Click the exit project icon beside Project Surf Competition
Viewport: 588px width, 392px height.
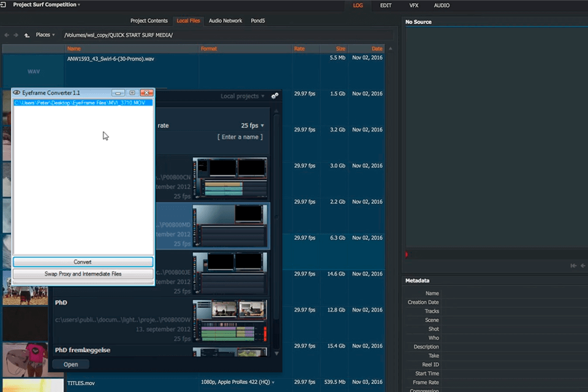(x=4, y=5)
